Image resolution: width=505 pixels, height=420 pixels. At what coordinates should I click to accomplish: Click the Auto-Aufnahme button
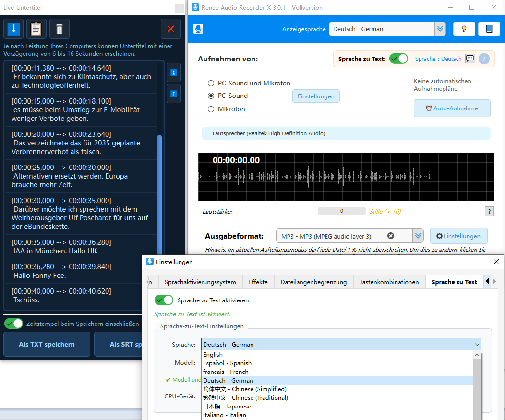pos(452,108)
